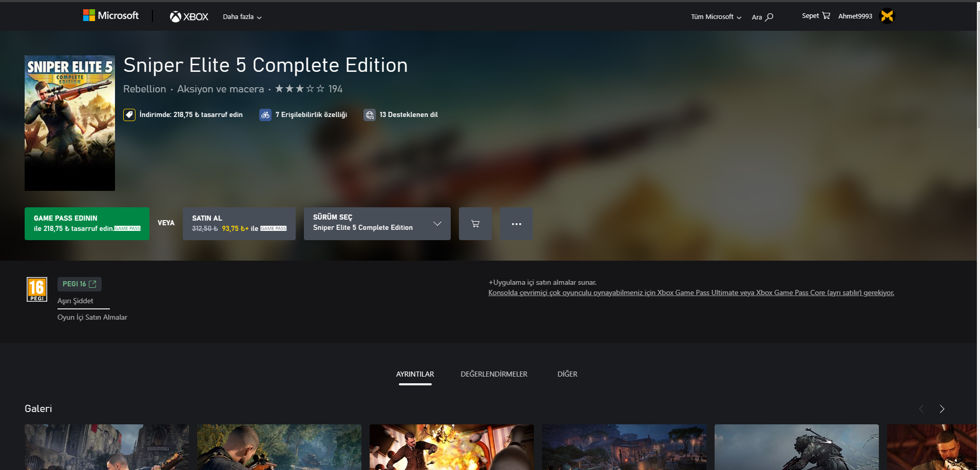Click the discount price tag icon
Screen dimensions: 980x470
point(129,115)
